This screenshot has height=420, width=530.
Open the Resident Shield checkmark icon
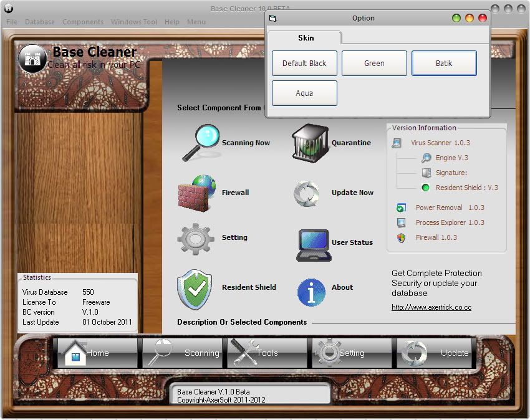coord(195,289)
